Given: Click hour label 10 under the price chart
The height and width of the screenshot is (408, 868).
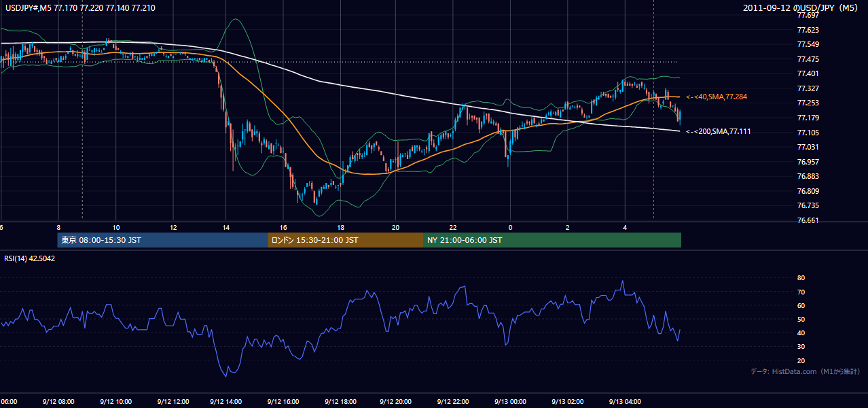Looking at the screenshot, I should [x=115, y=228].
